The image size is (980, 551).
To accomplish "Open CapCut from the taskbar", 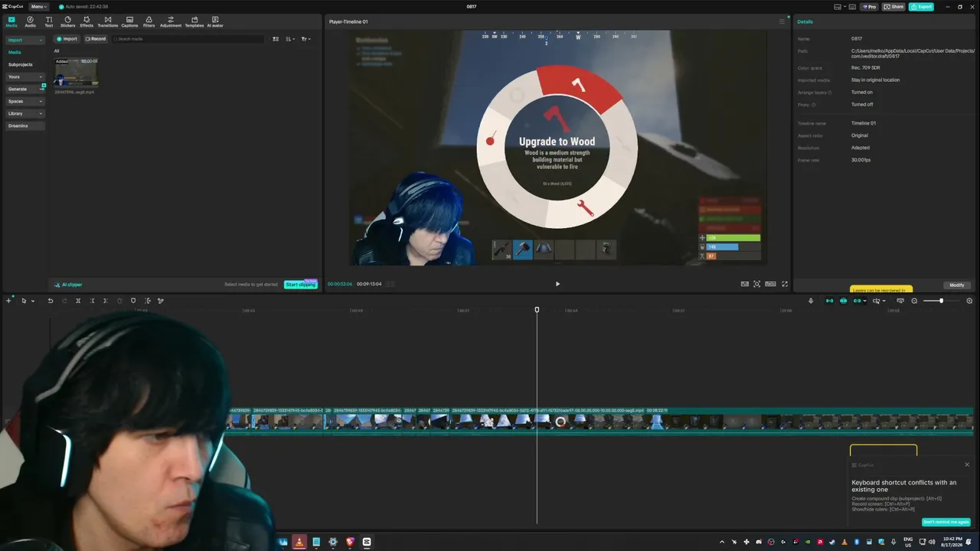I will click(367, 542).
